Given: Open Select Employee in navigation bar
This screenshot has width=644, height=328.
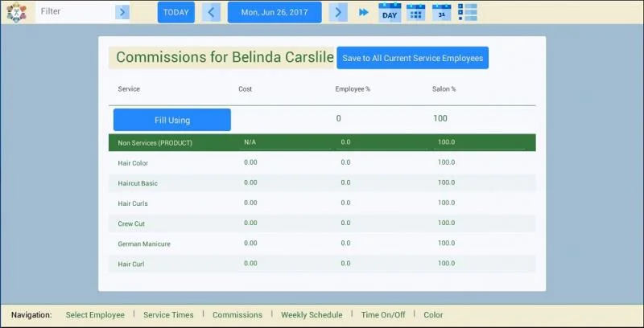Looking at the screenshot, I should pyautogui.click(x=95, y=315).
